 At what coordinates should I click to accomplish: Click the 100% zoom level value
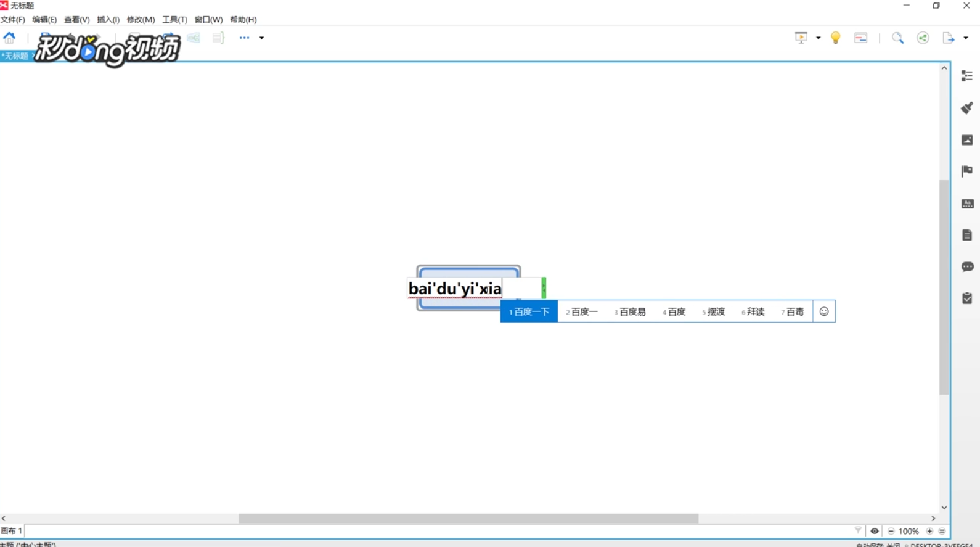pyautogui.click(x=909, y=531)
